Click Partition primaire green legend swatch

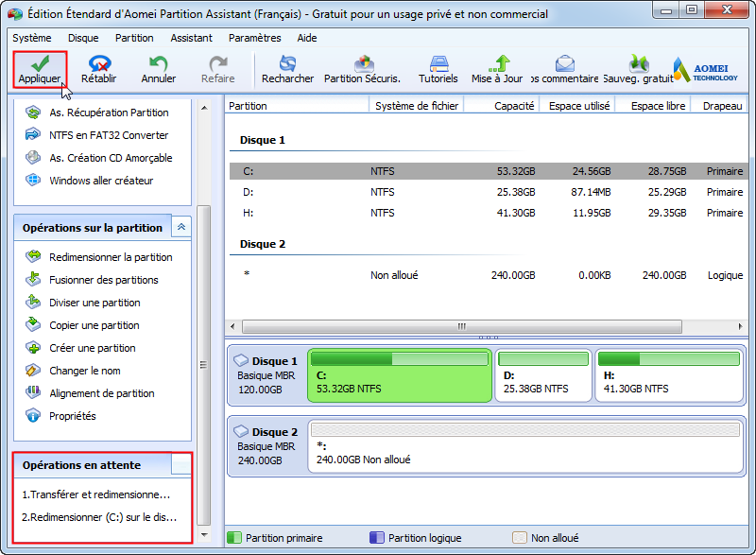(x=233, y=538)
